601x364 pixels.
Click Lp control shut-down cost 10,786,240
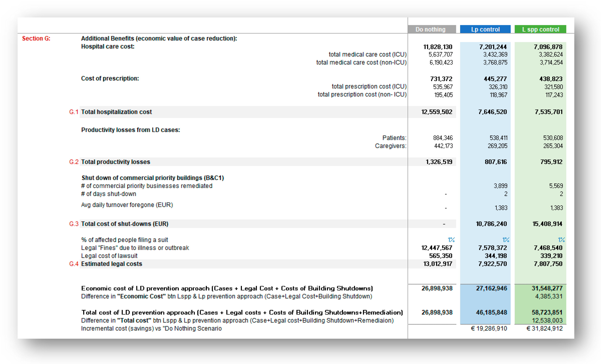491,224
